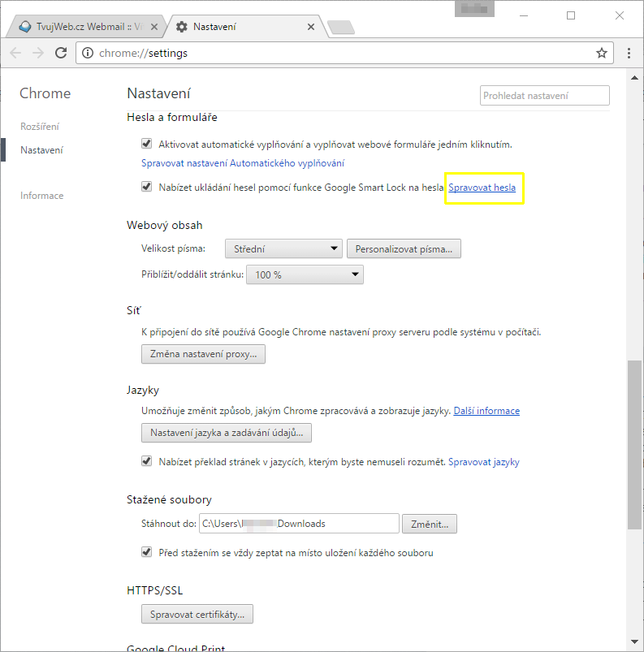
Task: Click the Spravovat certifikáty button
Action: [197, 614]
